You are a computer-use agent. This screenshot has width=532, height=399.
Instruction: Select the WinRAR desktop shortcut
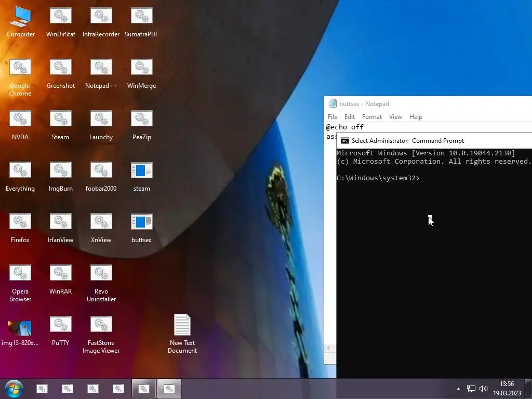(x=61, y=279)
